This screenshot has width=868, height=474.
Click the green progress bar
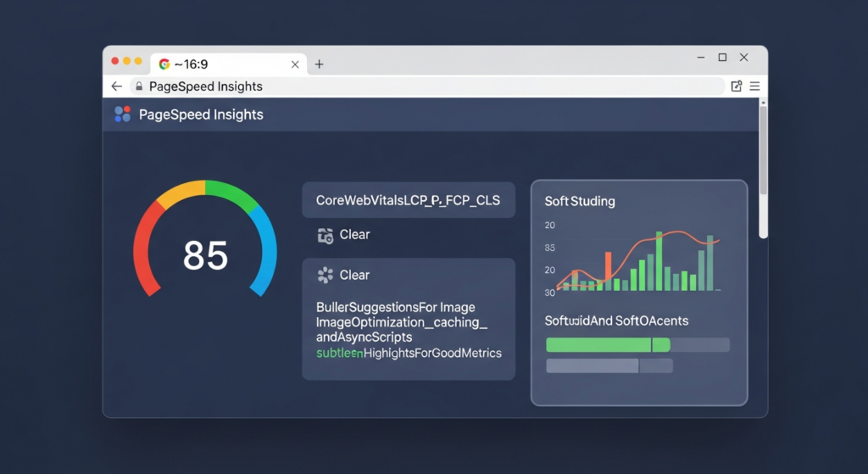(x=608, y=345)
